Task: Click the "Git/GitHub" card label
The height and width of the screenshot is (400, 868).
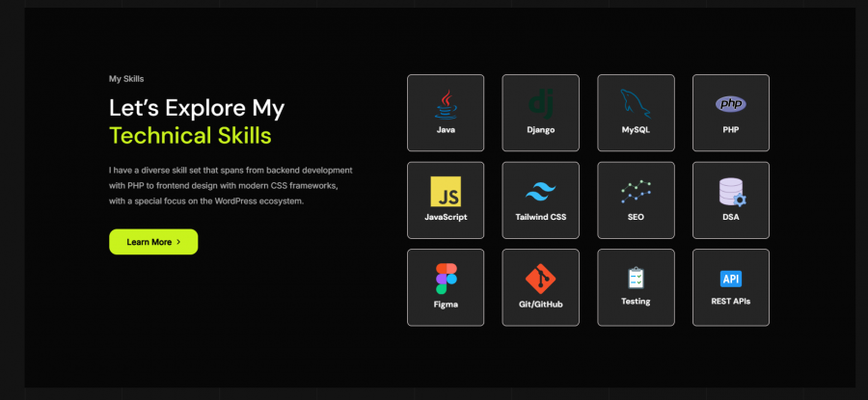Action: pyautogui.click(x=540, y=304)
